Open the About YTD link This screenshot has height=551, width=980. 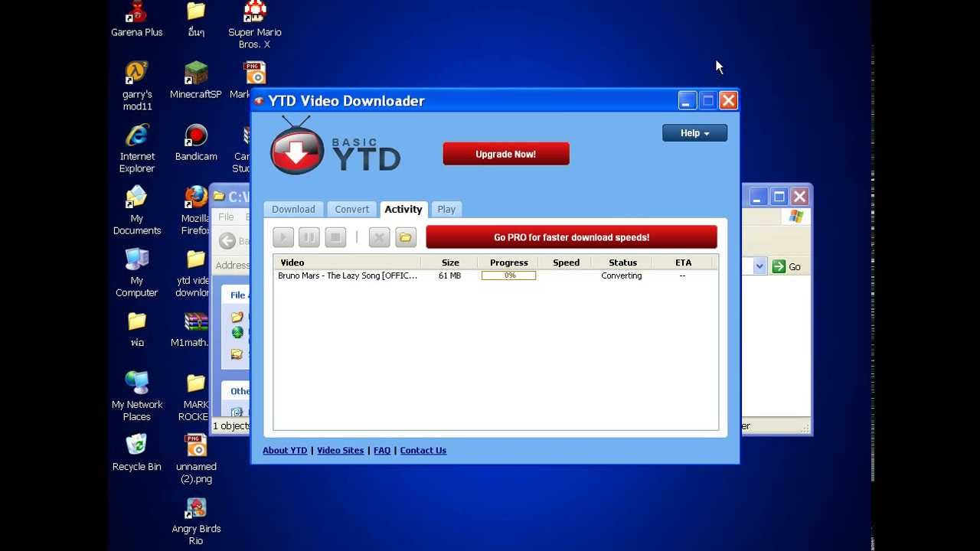[285, 451]
